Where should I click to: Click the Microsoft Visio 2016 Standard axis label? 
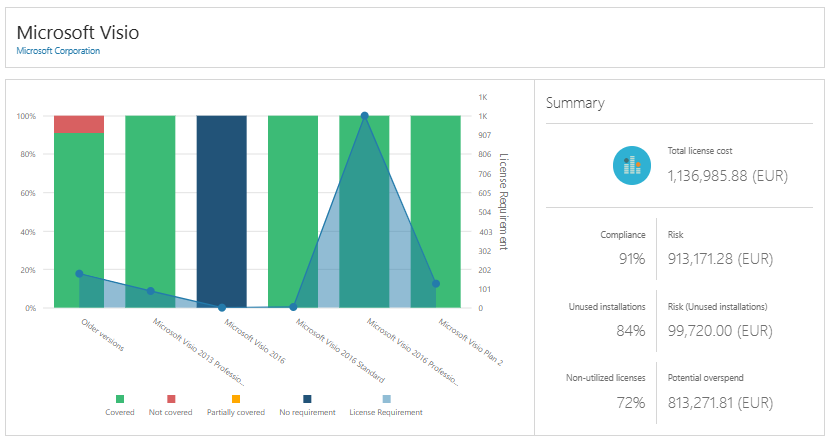tap(339, 350)
